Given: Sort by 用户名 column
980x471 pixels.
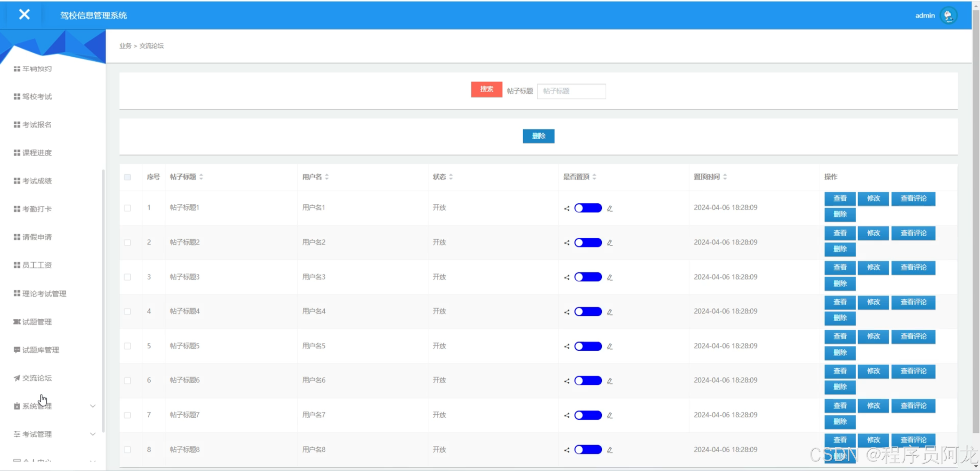Looking at the screenshot, I should 327,177.
